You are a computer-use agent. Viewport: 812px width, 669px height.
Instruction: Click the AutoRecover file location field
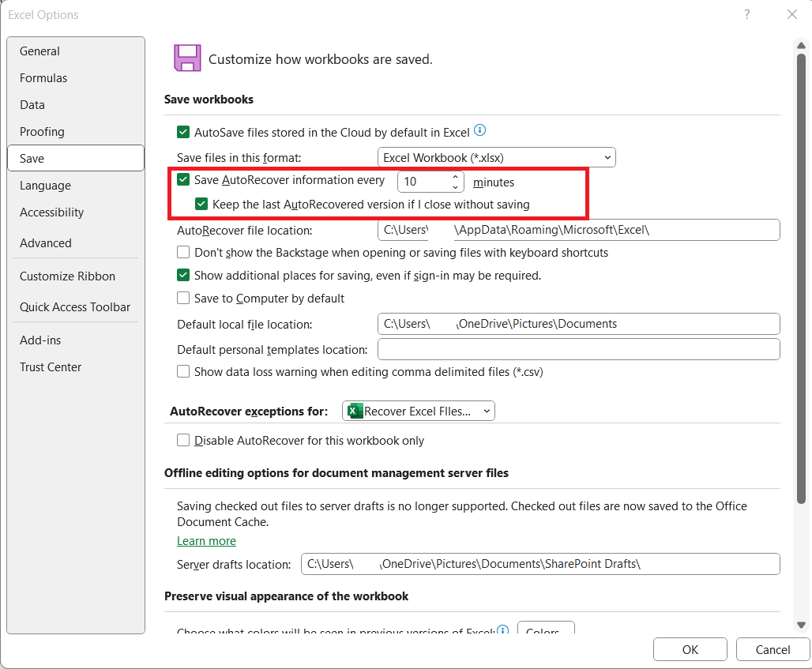tap(578, 230)
